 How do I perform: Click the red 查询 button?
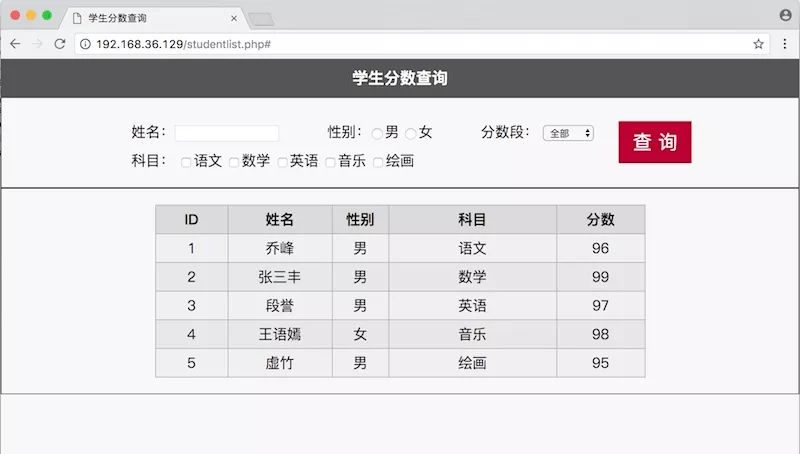[655, 142]
